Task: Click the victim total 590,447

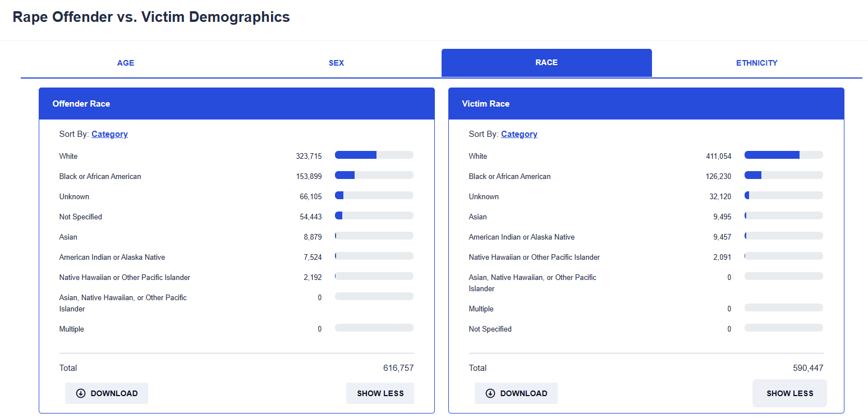Action: [808, 368]
